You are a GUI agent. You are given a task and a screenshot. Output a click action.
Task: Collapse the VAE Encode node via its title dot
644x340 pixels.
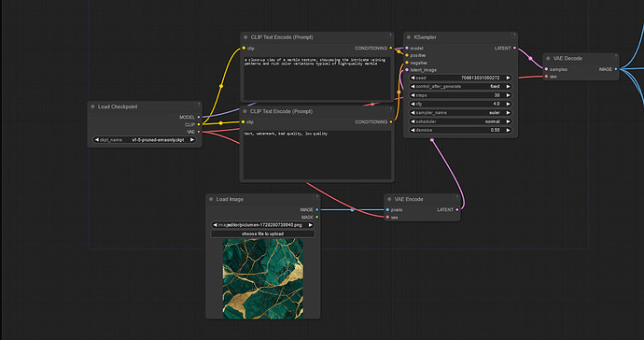coord(389,199)
